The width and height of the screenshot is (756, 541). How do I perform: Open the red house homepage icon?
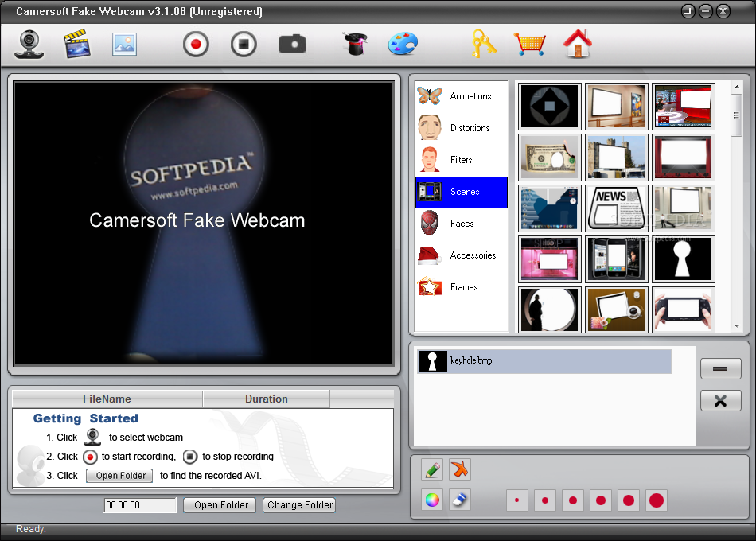point(578,44)
